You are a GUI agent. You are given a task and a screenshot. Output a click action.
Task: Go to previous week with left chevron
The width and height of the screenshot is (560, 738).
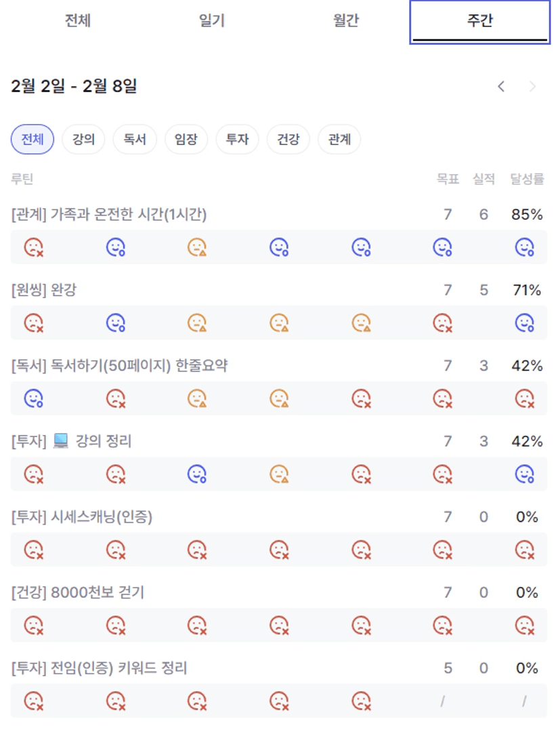pos(501,87)
